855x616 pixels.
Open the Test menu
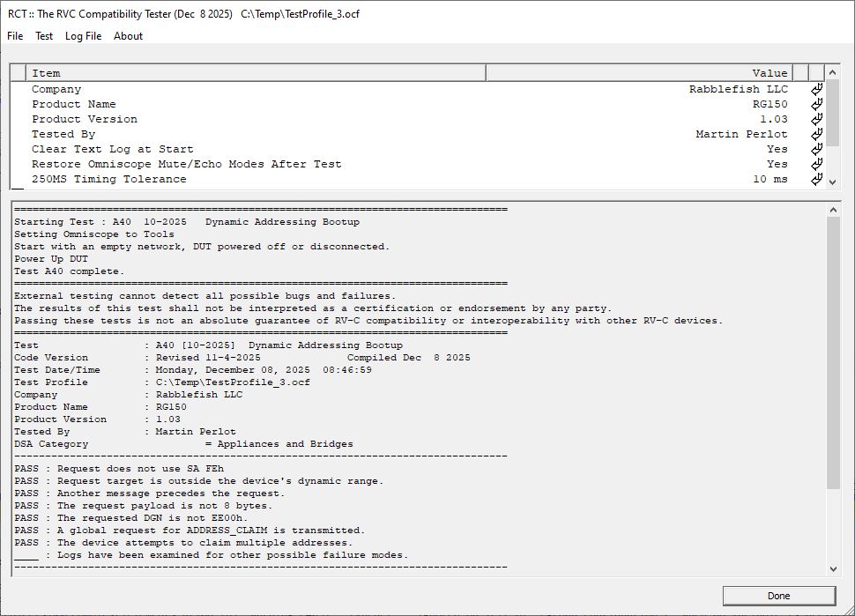44,36
